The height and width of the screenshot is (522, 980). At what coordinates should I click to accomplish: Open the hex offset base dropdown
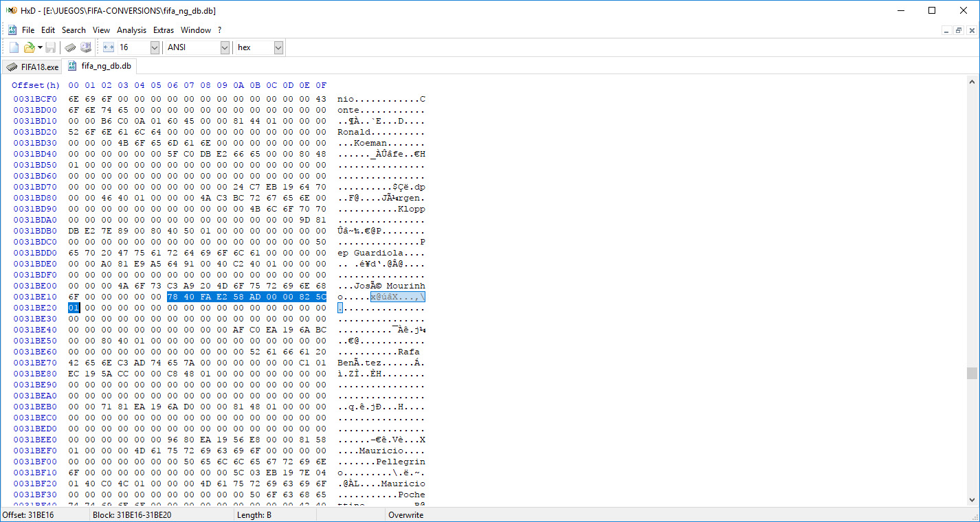pyautogui.click(x=278, y=47)
